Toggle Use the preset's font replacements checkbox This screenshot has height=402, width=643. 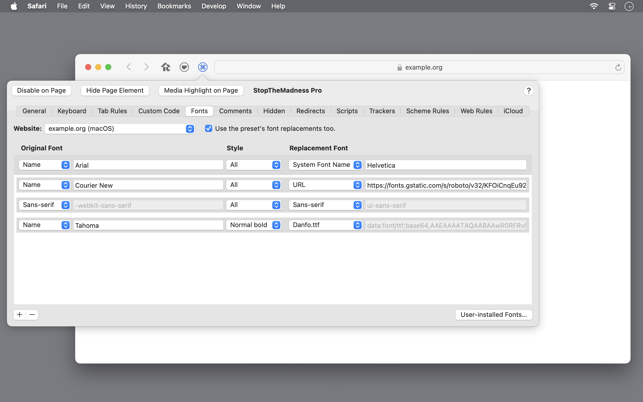coord(208,128)
